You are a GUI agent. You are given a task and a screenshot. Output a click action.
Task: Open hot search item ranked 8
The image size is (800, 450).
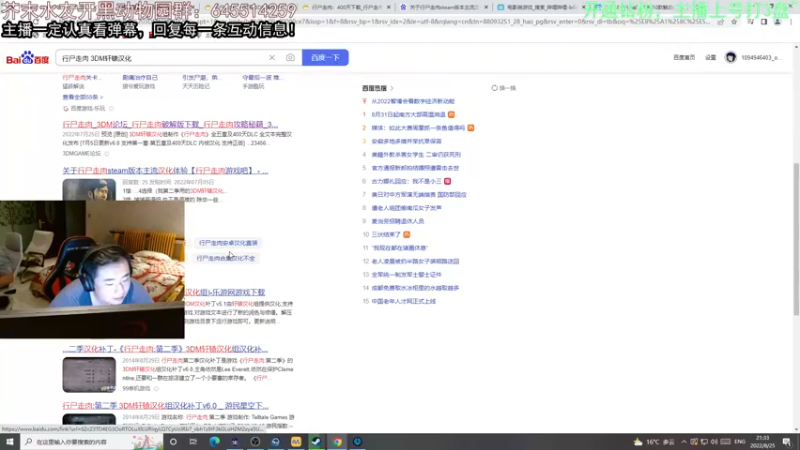[x=406, y=208]
